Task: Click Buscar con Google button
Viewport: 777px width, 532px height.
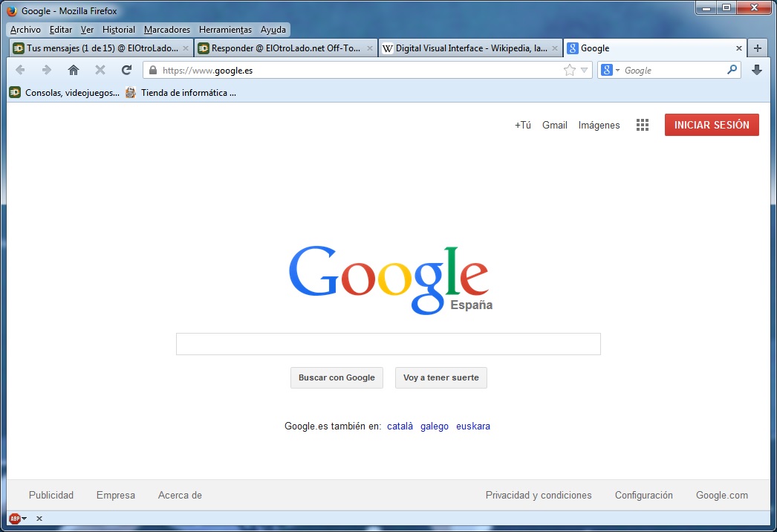Action: [337, 377]
